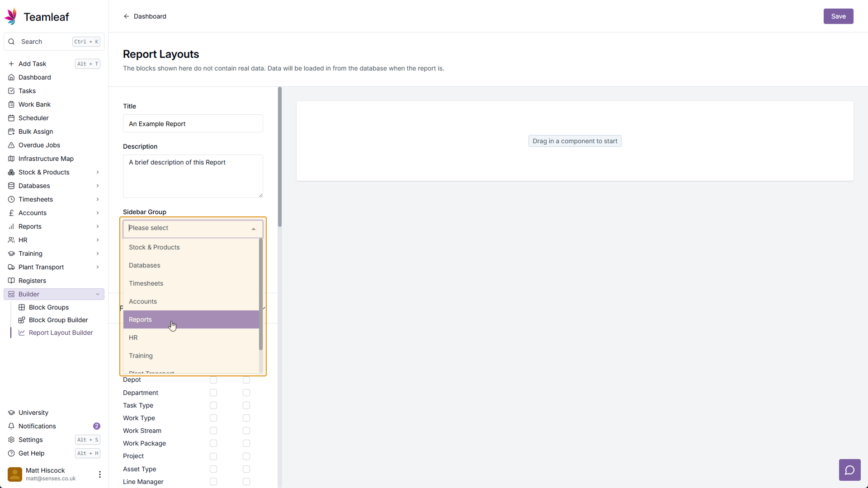Close the Sidebar Group dropdown arrow
868x488 pixels.
click(x=254, y=229)
